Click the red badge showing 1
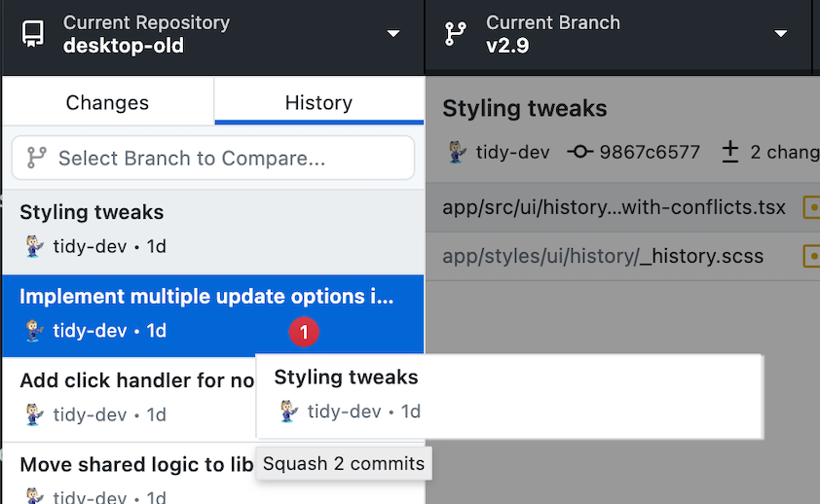This screenshot has width=820, height=504. [304, 332]
